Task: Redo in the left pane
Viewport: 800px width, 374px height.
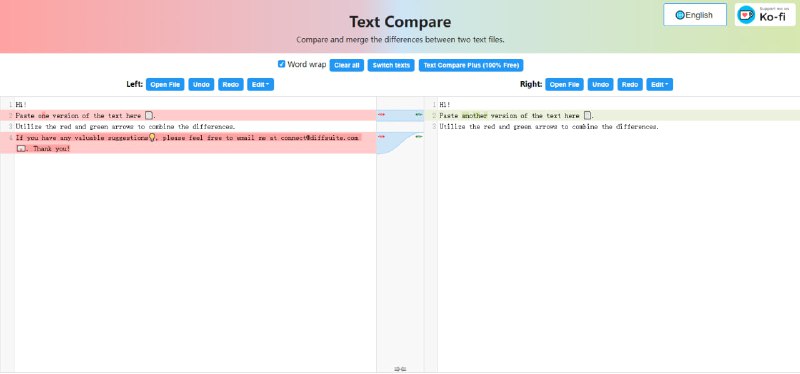Action: pyautogui.click(x=231, y=85)
